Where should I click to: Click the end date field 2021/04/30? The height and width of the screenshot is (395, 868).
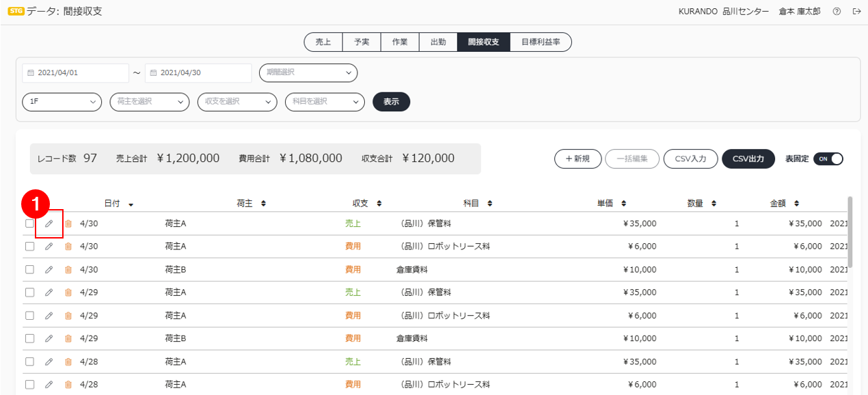[x=199, y=72]
